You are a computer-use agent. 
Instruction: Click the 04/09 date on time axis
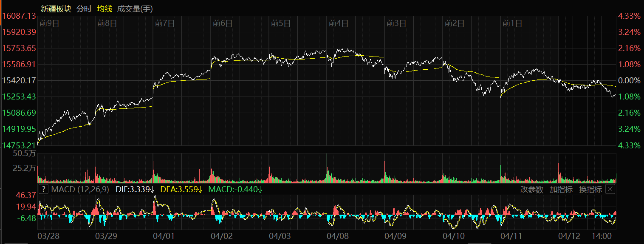click(x=395, y=235)
